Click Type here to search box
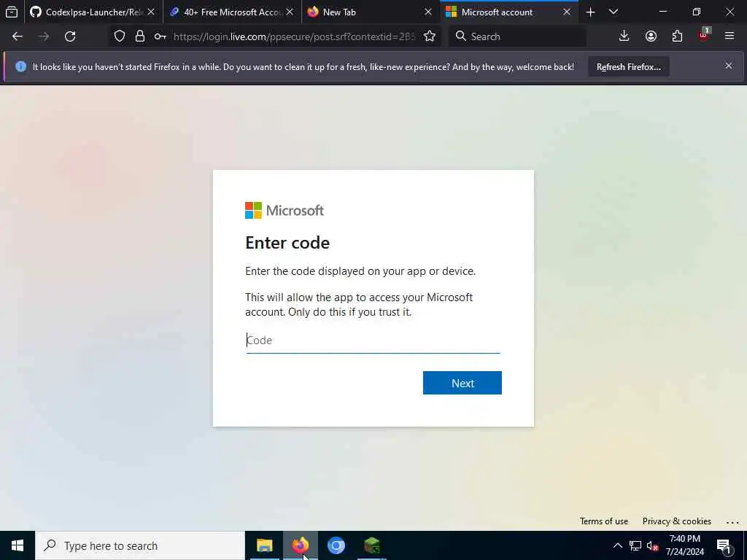This screenshot has height=560, width=747. (x=140, y=545)
